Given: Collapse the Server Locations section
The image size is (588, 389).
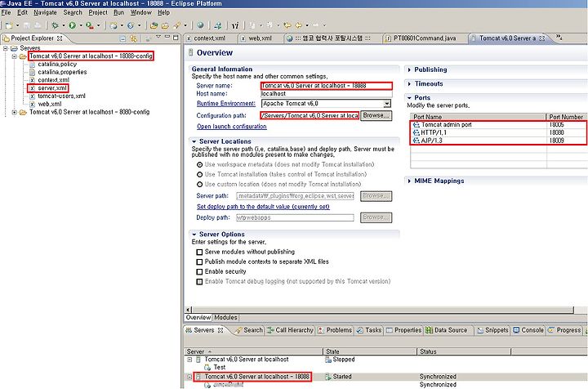Looking at the screenshot, I should click(x=194, y=141).
